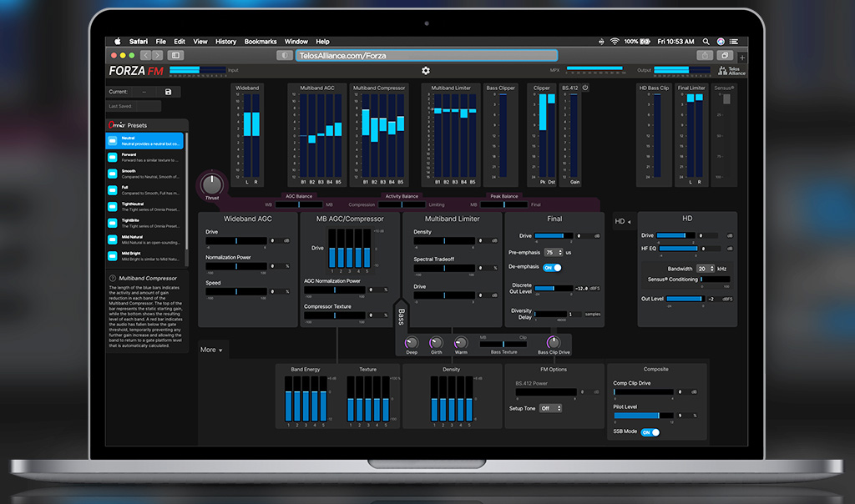Select the Forward preset row
Screen dimensions: 855x504
point(144,158)
